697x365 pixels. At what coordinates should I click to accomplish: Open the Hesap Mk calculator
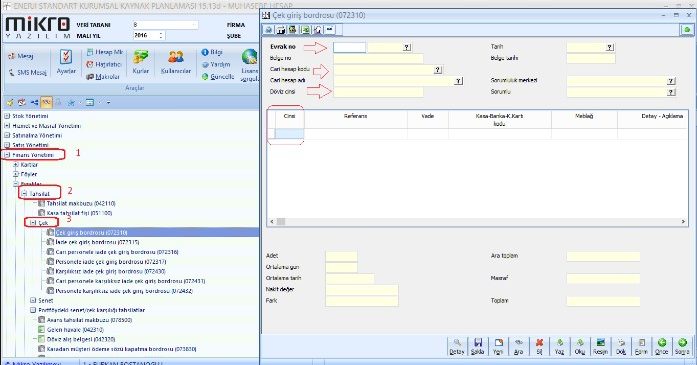click(105, 52)
